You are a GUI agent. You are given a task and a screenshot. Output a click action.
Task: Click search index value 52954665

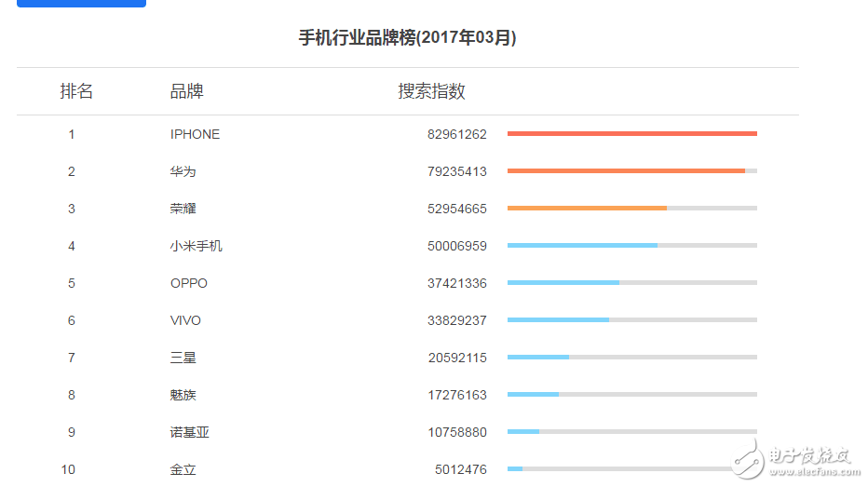click(x=456, y=209)
